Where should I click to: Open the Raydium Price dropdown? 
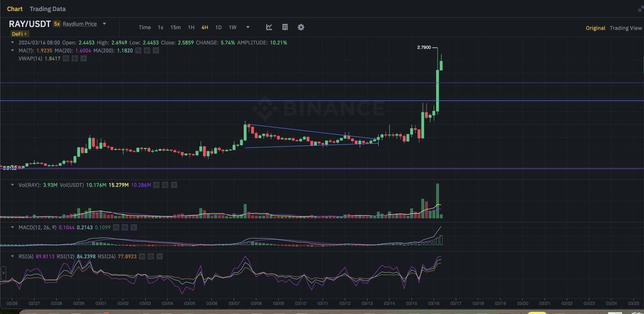coord(104,24)
